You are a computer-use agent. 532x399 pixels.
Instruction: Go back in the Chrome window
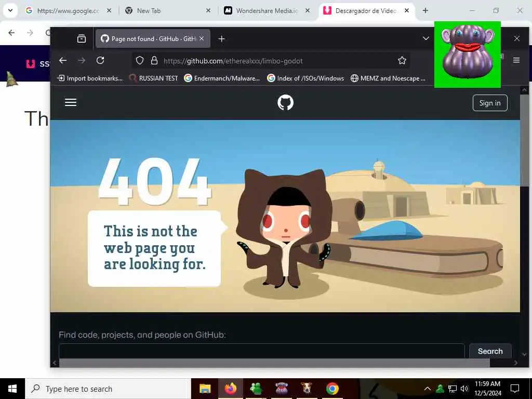pos(11,33)
